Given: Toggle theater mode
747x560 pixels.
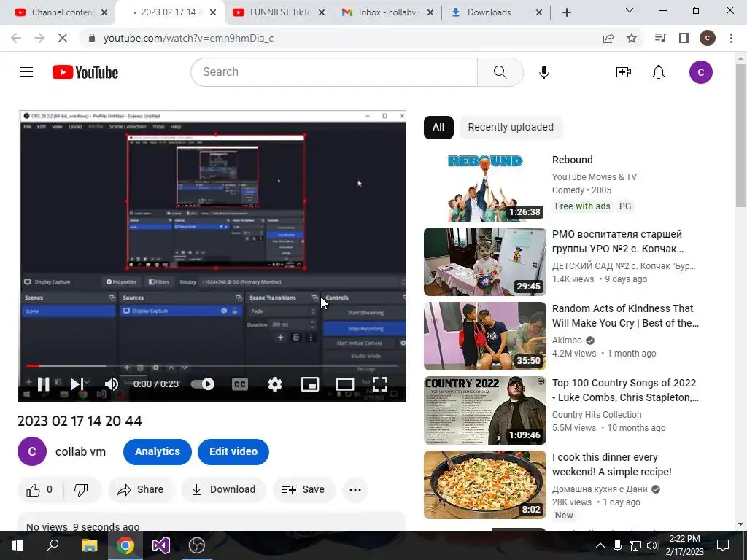Looking at the screenshot, I should pos(344,384).
